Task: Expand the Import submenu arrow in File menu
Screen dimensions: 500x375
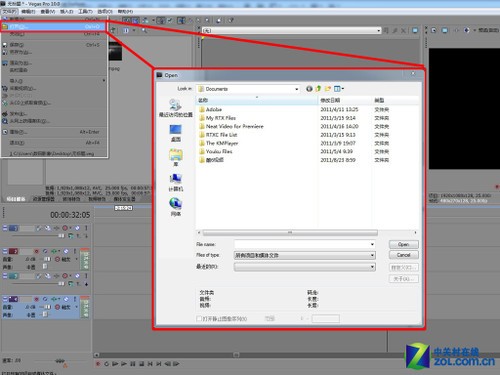Action: pyautogui.click(x=104, y=81)
